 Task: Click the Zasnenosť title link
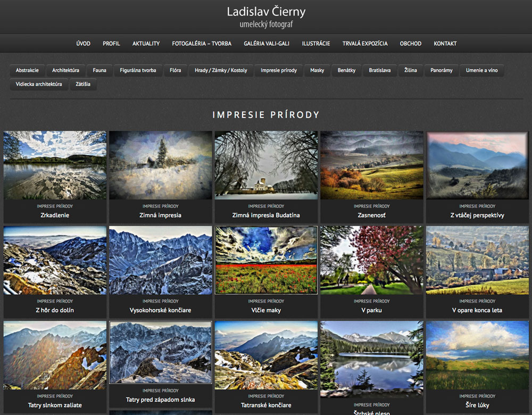point(372,215)
